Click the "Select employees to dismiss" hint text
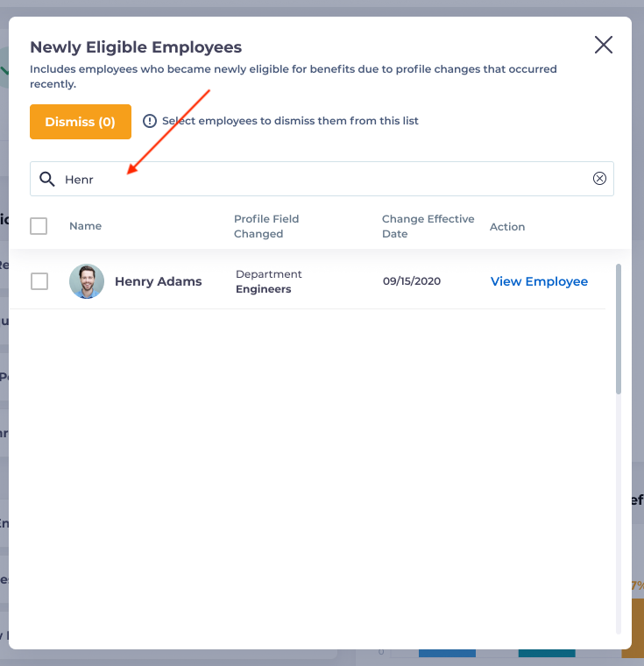Image resolution: width=644 pixels, height=666 pixels. [x=290, y=121]
